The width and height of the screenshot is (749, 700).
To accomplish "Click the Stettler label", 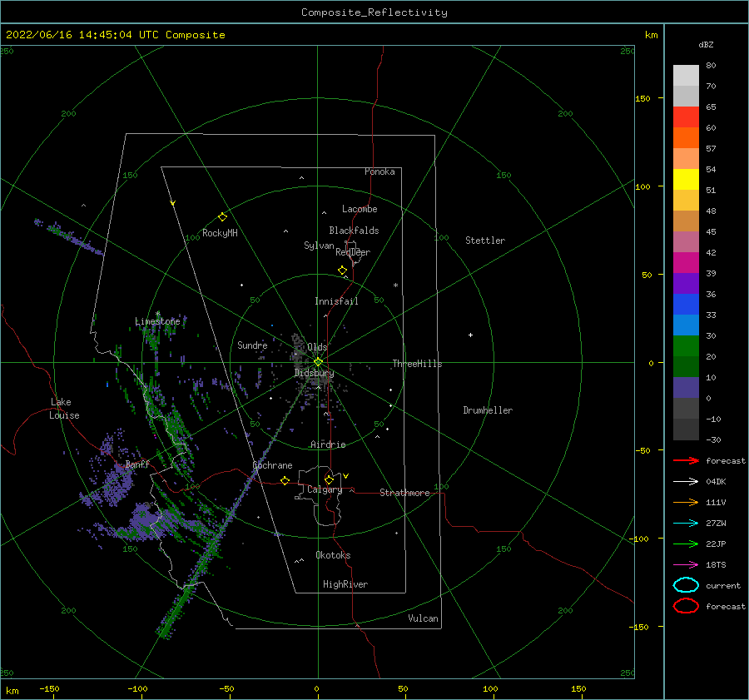I will [485, 241].
